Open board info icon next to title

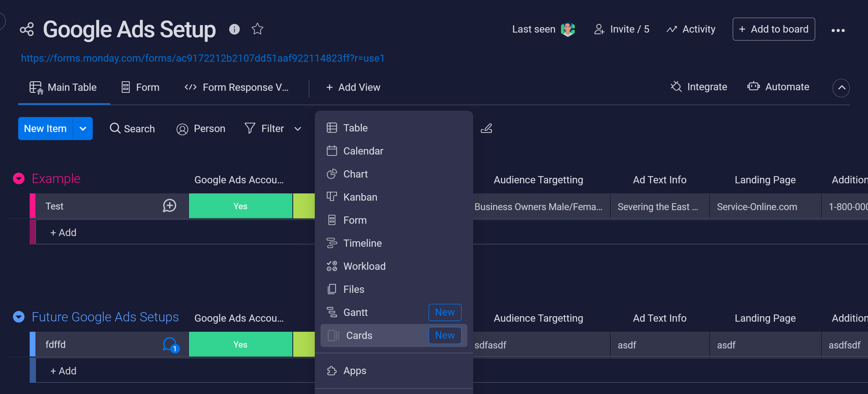tap(234, 29)
